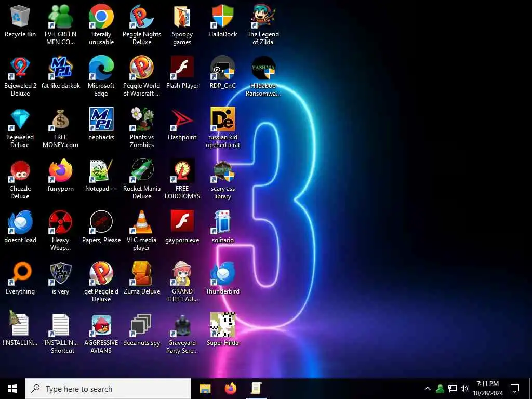Click the doesnt load Thunderbird icon

click(20, 222)
